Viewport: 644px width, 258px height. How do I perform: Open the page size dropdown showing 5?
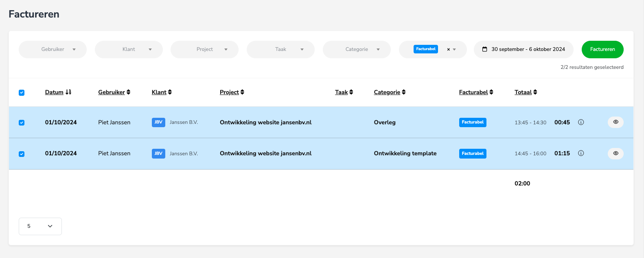pos(40,226)
